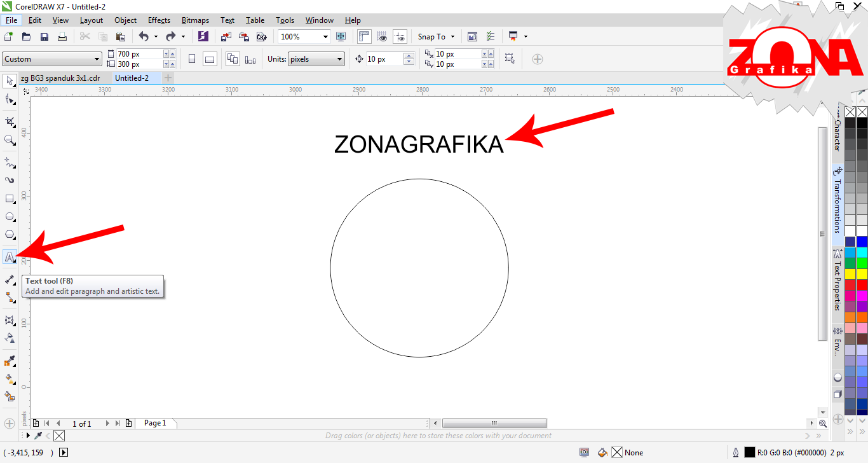Select the Freehand tool
Viewport: 868px width, 463px height.
click(10, 162)
